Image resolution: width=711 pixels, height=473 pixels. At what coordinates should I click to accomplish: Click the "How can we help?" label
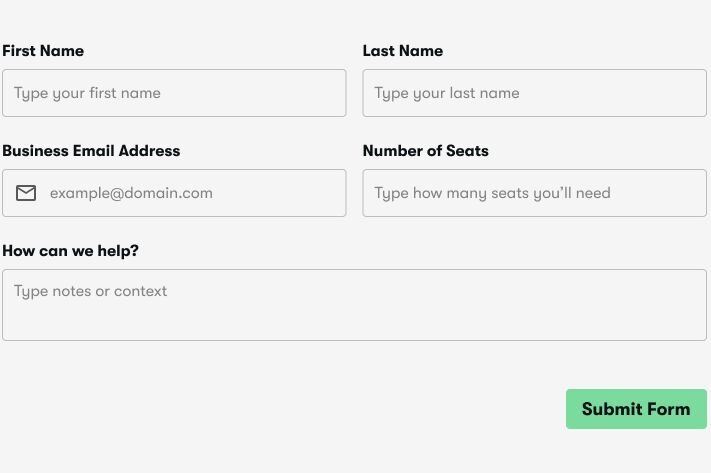pyautogui.click(x=70, y=251)
